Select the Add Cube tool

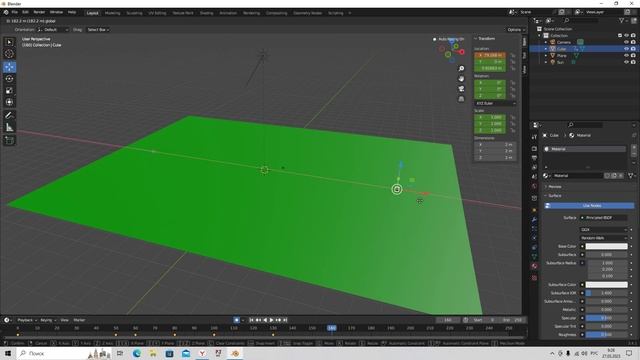[x=9, y=141]
